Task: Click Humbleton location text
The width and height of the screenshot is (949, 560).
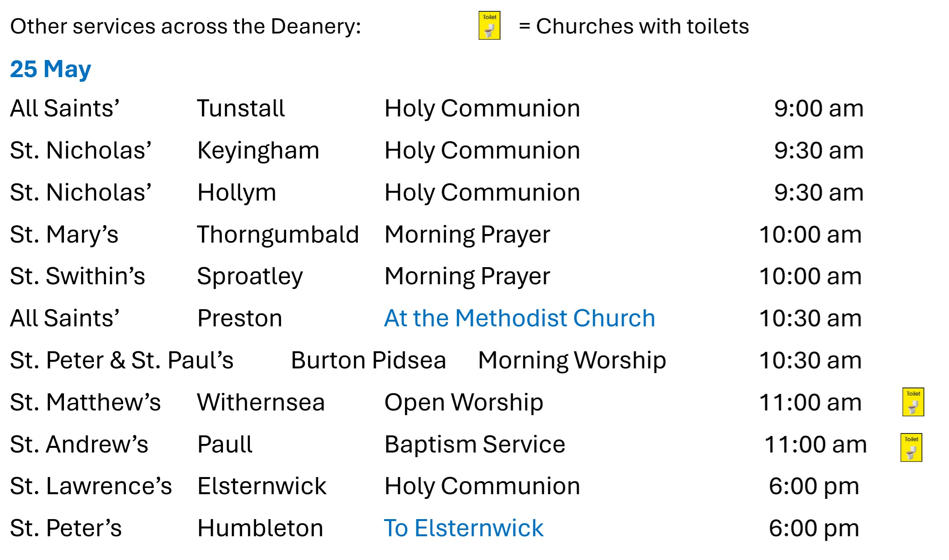Action: coord(260,528)
